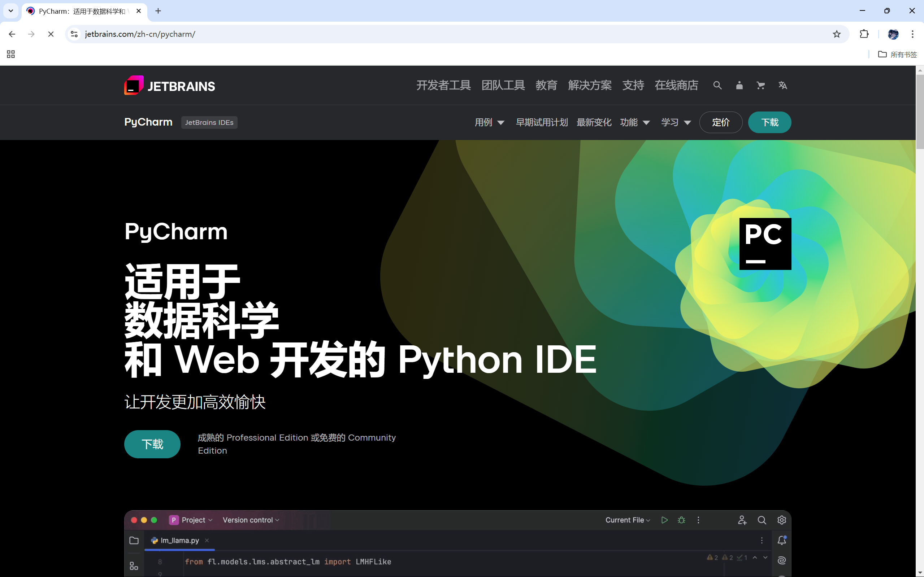924x577 pixels.
Task: Click the page vertical scrollbar thumb
Action: [x=920, y=112]
